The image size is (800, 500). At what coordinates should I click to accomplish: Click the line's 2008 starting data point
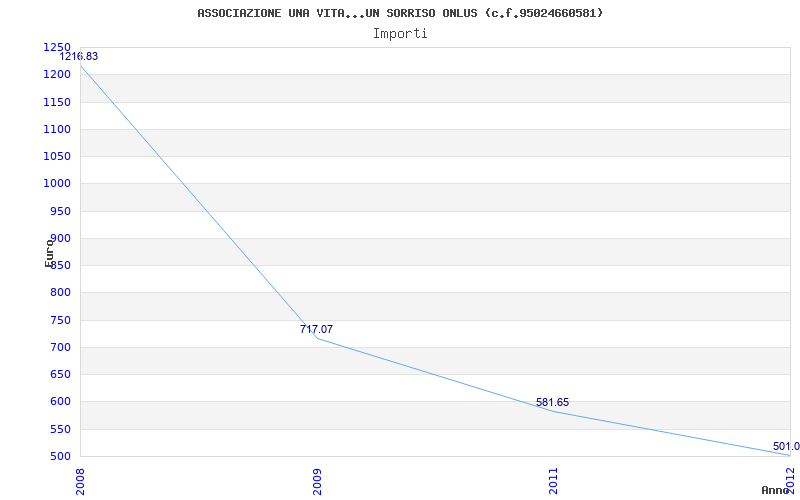coord(82,66)
